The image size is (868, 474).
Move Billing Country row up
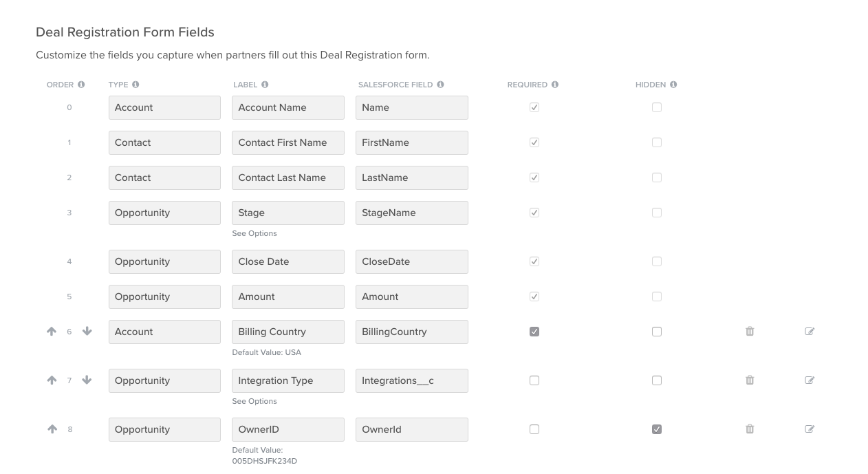pos(52,332)
